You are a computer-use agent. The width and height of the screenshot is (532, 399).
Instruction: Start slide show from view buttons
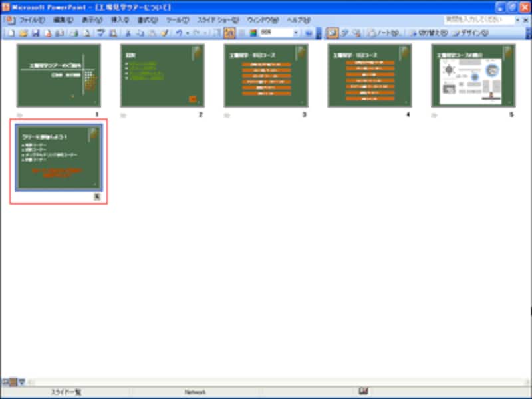[x=21, y=382]
